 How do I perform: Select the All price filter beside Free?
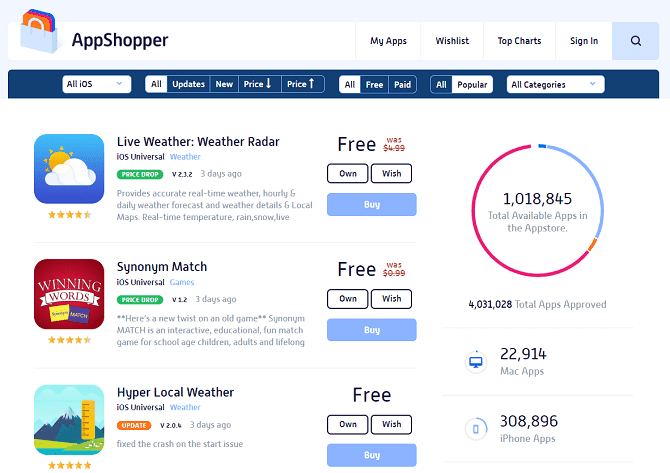click(350, 84)
